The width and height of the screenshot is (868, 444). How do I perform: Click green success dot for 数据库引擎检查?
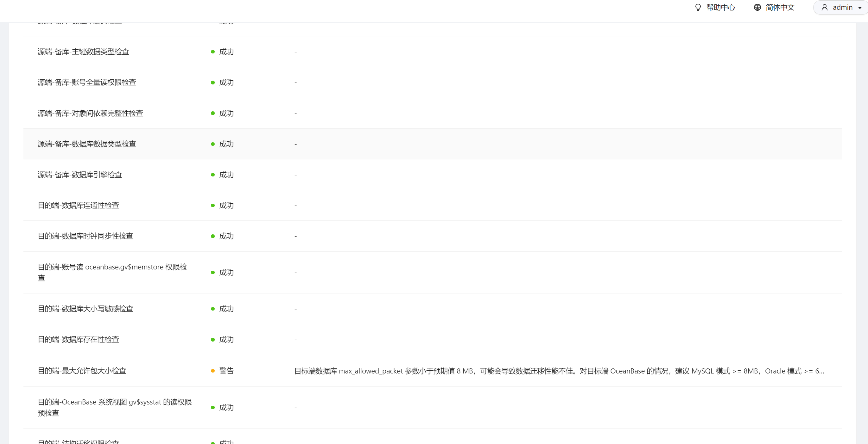pyautogui.click(x=212, y=175)
